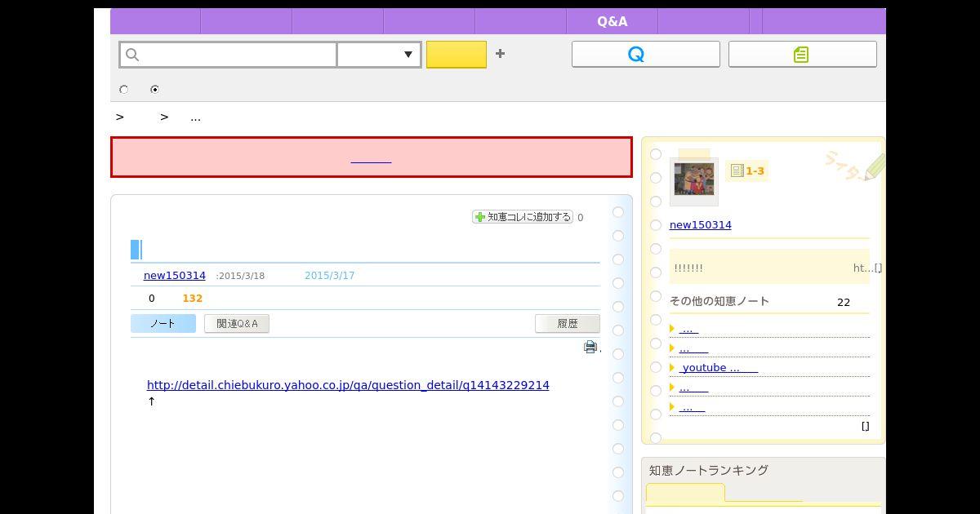Image resolution: width=980 pixels, height=514 pixels.
Task: Click the ... breadcrumb item
Action: click(x=195, y=117)
